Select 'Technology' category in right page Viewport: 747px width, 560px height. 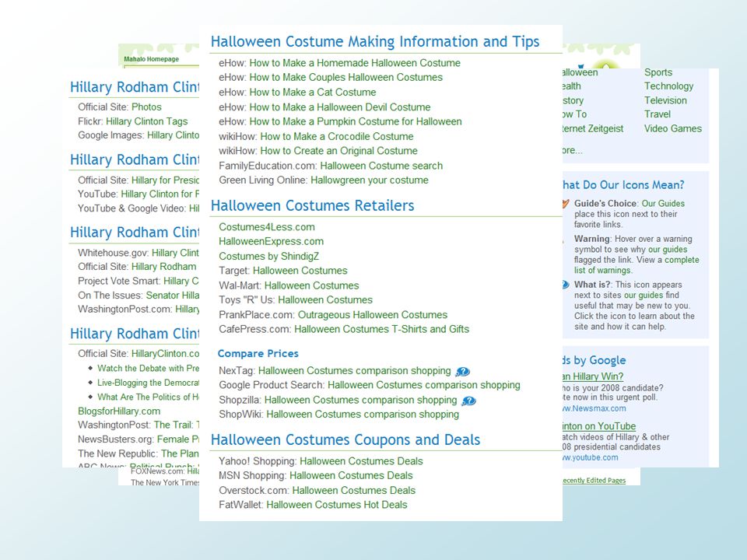[669, 86]
